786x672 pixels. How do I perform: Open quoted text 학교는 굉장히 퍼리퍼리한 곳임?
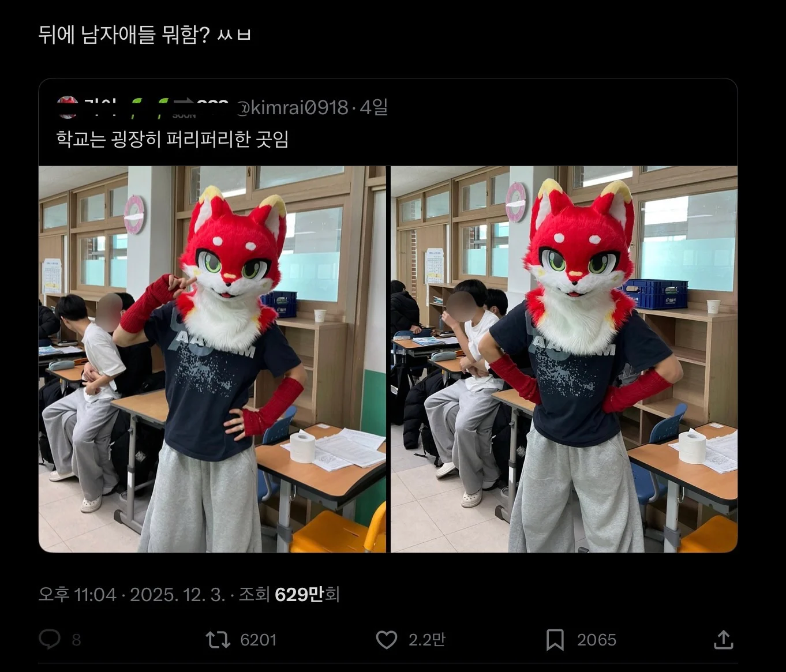172,140
